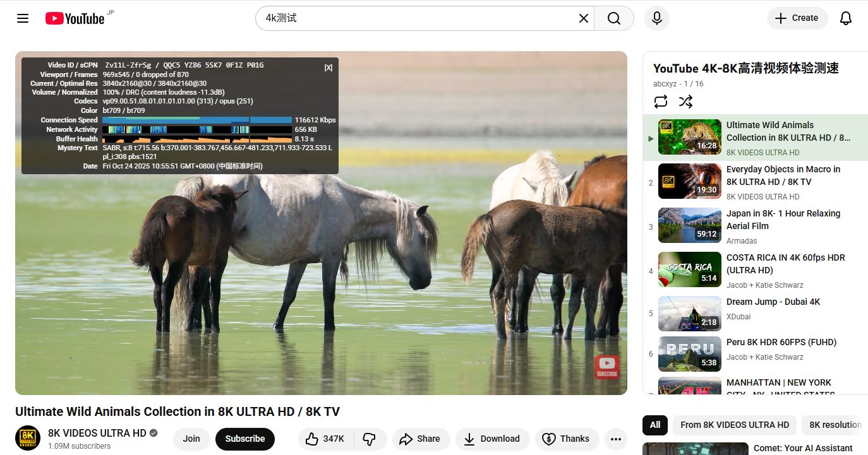Shuffle the 4K-8K playlist
868x455 pixels.
click(x=685, y=101)
